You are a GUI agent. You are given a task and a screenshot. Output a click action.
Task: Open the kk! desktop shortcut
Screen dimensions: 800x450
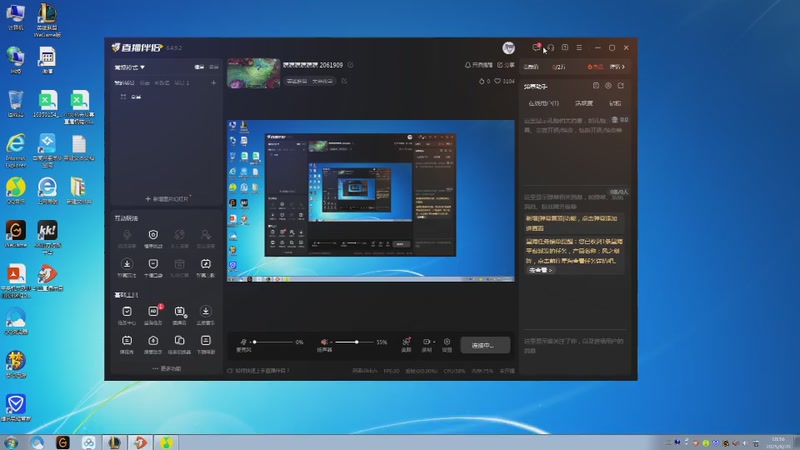(x=47, y=237)
